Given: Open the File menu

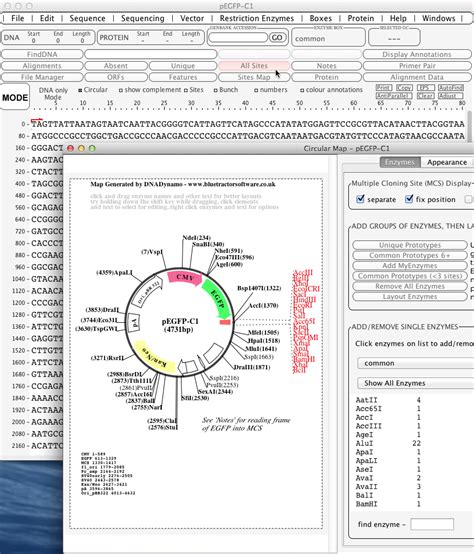Looking at the screenshot, I should [x=18, y=18].
